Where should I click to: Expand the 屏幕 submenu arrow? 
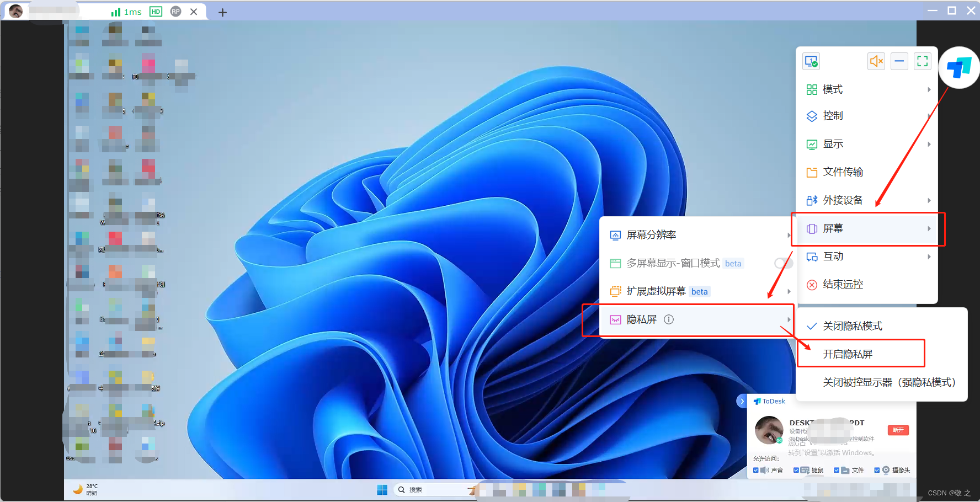coord(929,228)
